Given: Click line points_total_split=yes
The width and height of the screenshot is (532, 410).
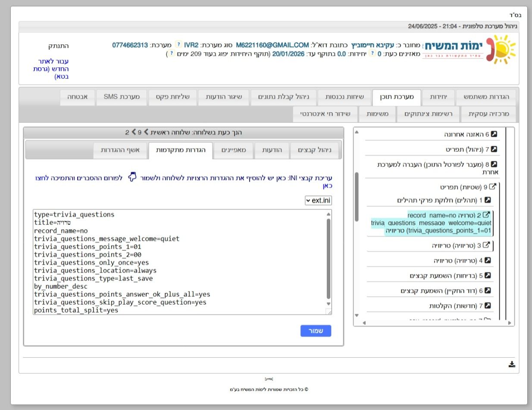Looking at the screenshot, I should click(76, 310).
